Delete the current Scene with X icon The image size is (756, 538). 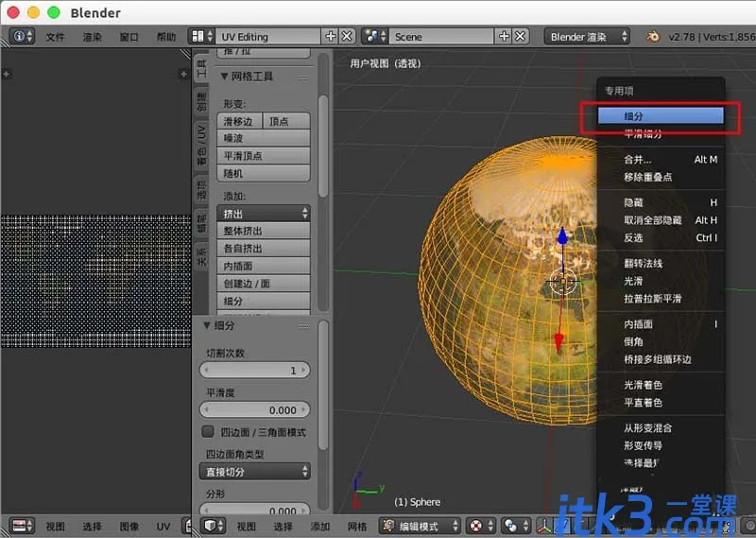pos(521,37)
